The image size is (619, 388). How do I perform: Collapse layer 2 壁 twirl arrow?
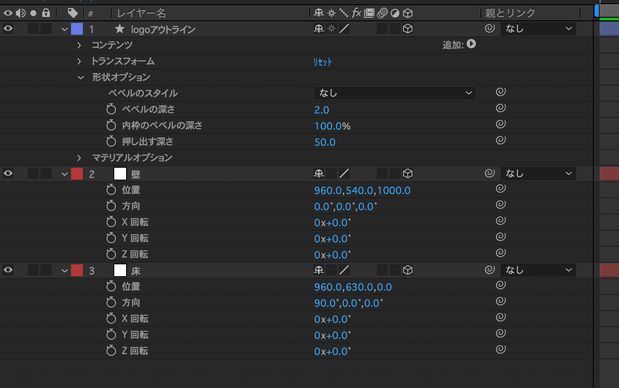click(x=64, y=174)
